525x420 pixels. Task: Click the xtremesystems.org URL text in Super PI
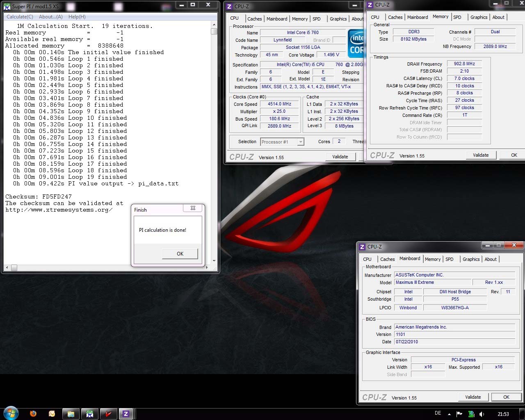tap(59, 210)
